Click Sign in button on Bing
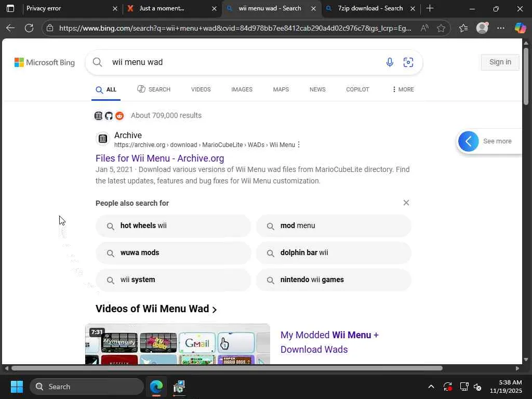This screenshot has width=532, height=399. (500, 62)
